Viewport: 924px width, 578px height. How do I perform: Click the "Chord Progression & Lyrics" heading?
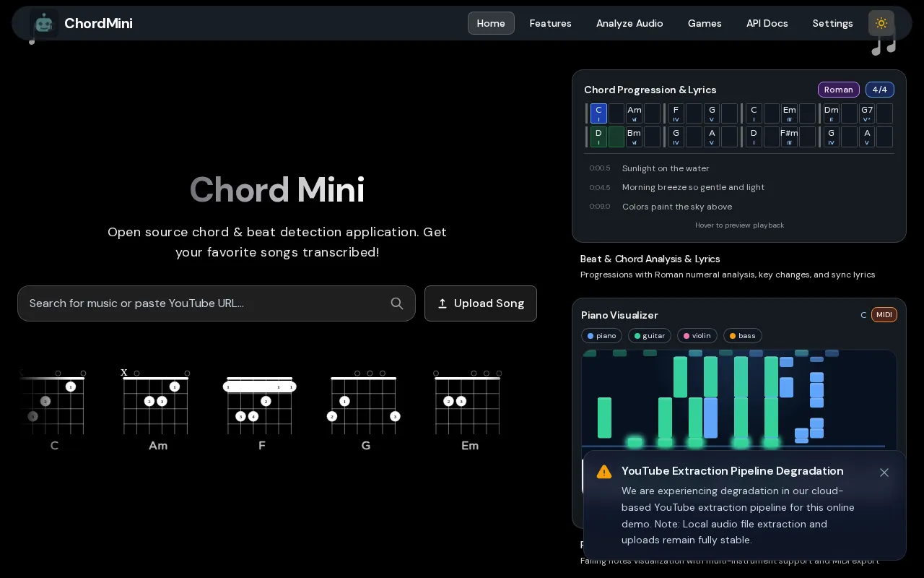pos(650,90)
